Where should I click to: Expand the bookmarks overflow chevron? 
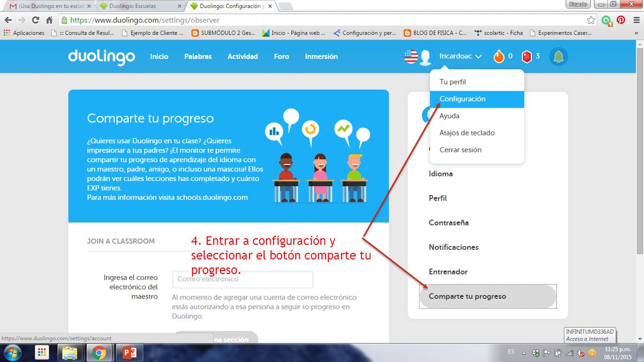[x=637, y=33]
